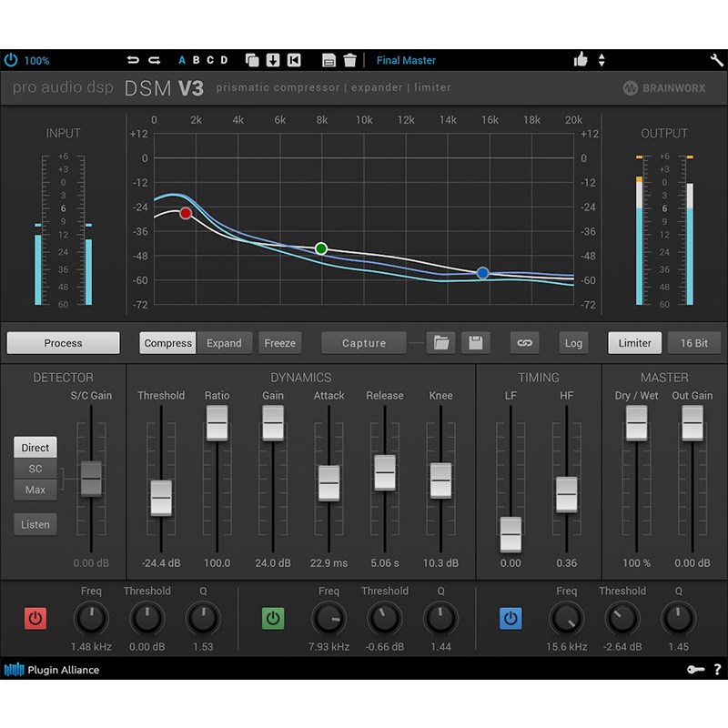Select the Expand mode
Viewport: 728px width, 728px height.
pos(224,343)
